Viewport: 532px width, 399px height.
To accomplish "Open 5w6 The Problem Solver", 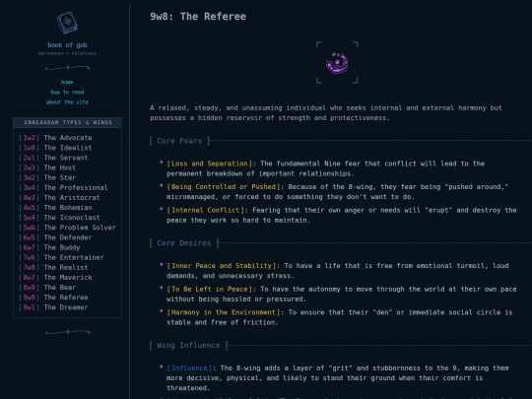I will tap(67, 228).
